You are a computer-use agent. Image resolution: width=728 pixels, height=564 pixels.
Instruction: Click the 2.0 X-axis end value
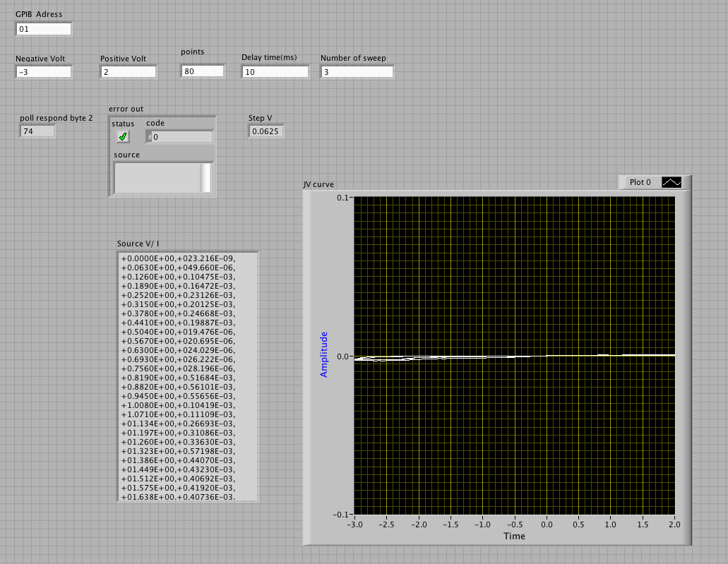pos(674,524)
